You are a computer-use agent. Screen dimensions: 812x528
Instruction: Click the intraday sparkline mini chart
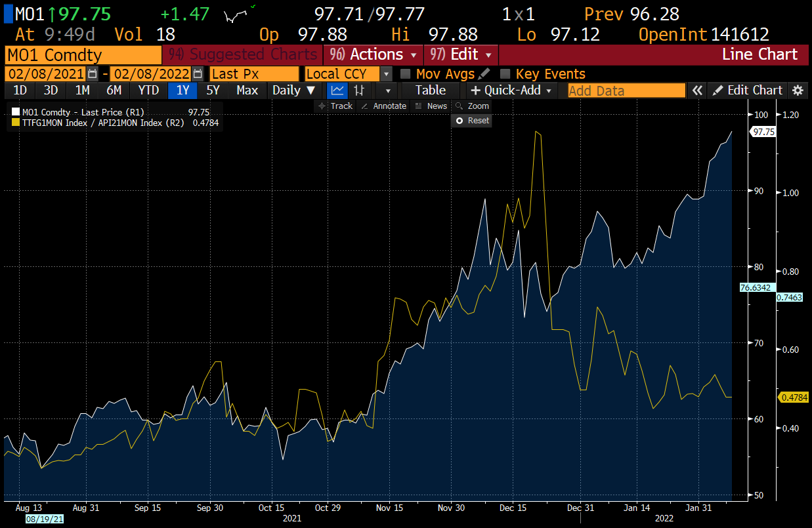(x=238, y=14)
